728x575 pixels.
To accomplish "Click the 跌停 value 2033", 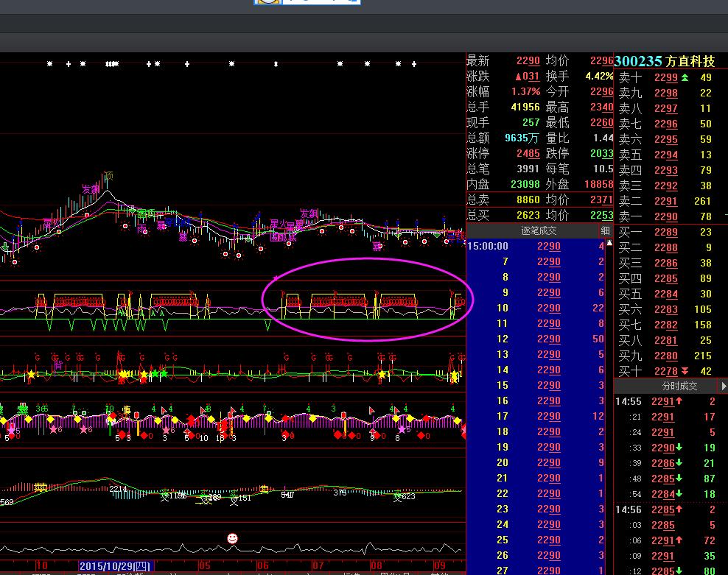I will [602, 154].
